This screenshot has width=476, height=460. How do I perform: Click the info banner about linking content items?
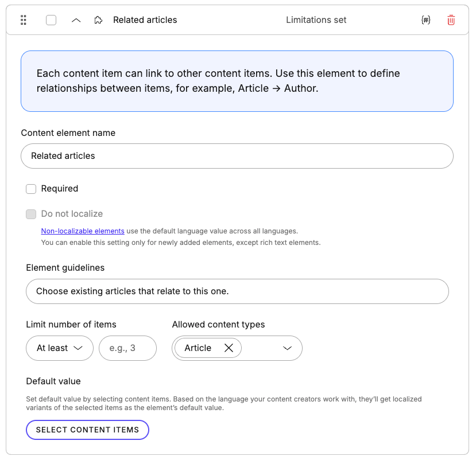[237, 80]
